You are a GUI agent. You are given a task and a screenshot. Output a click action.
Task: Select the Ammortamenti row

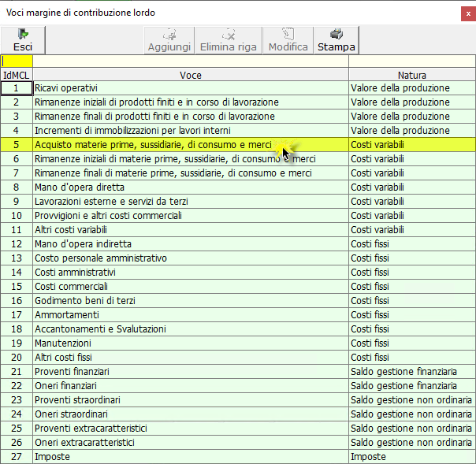tap(190, 315)
